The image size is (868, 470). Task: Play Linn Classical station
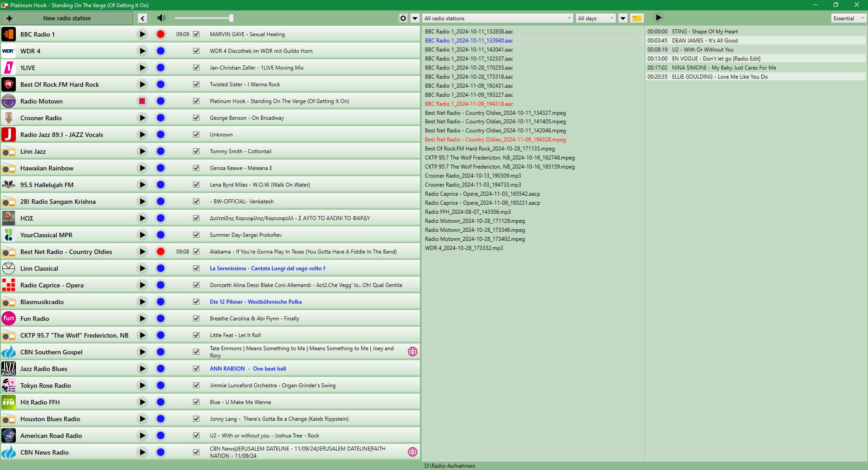tap(142, 268)
